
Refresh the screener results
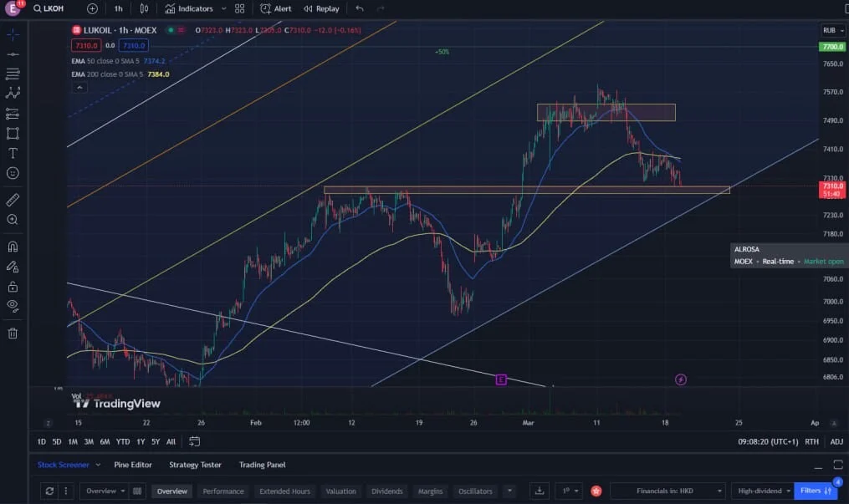click(x=49, y=491)
